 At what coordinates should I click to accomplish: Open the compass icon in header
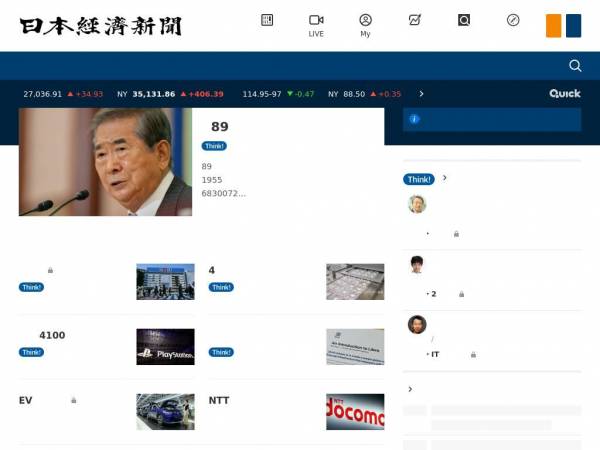[x=513, y=20]
